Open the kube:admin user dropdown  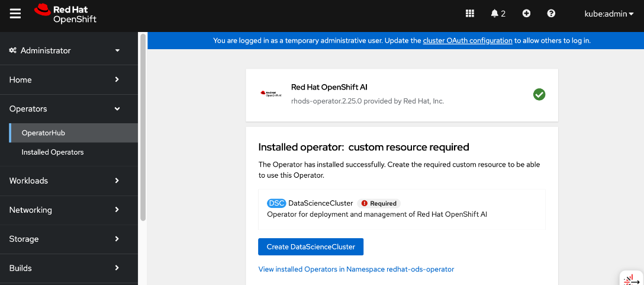click(x=608, y=14)
